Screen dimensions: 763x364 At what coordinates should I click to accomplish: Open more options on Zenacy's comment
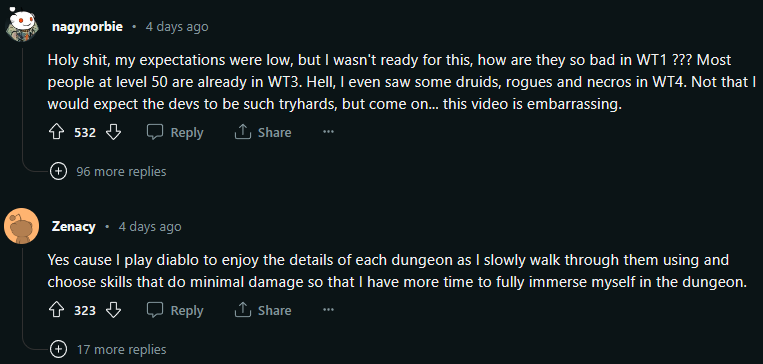pyautogui.click(x=328, y=310)
